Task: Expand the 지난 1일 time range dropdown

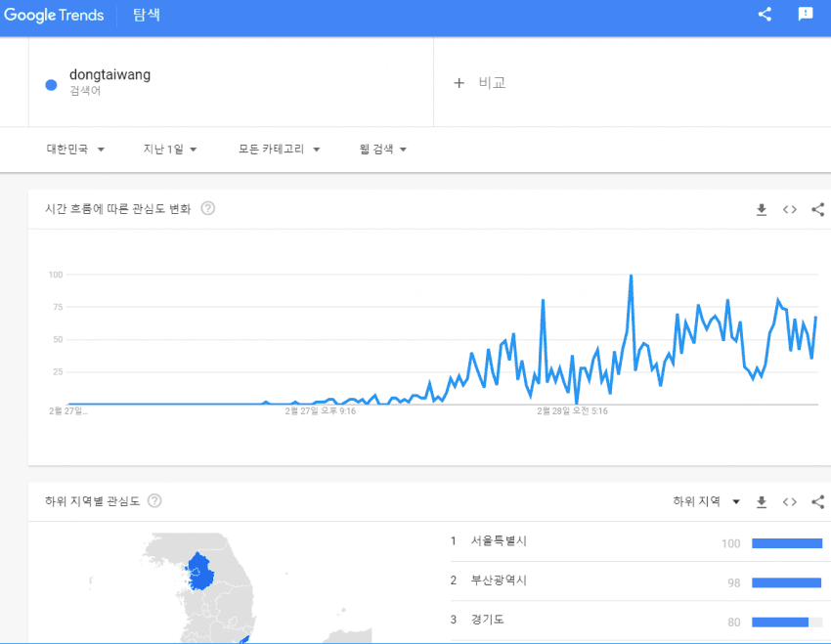Action: pos(170,150)
